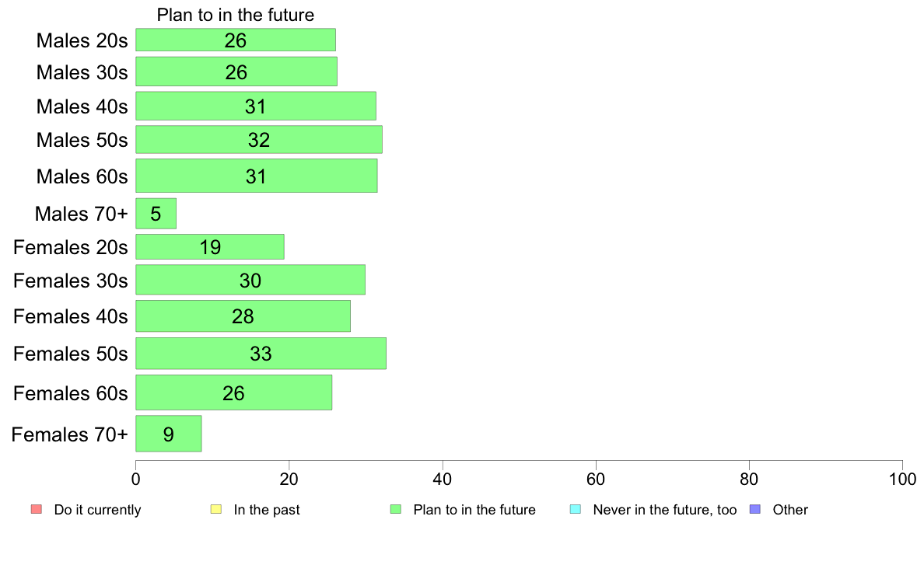Screen dimensions: 924x572
Task: Click the green Plan to in the future swatch
Action: [395, 509]
